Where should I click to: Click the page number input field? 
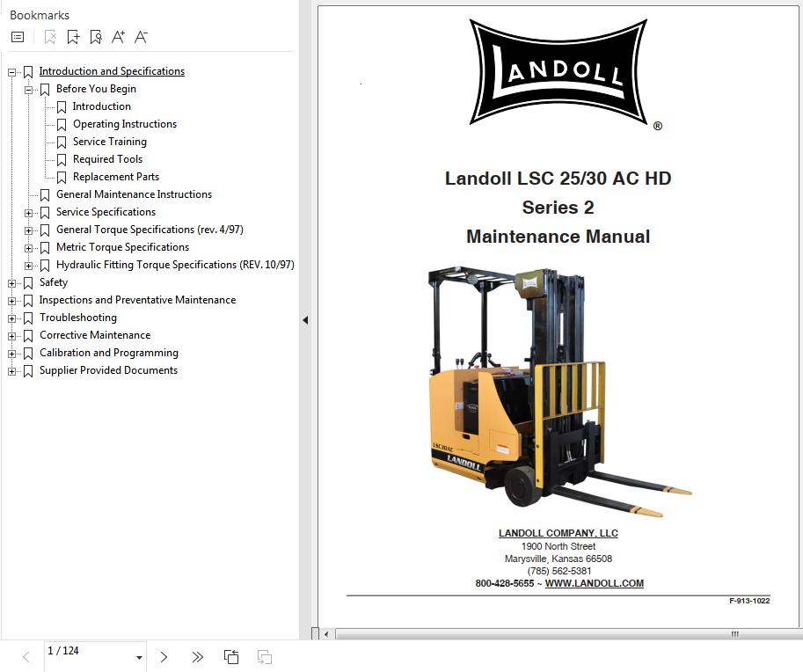point(88,657)
